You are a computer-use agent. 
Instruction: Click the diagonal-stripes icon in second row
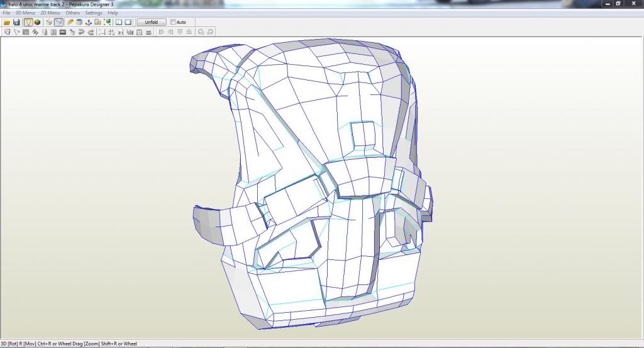pos(35,32)
